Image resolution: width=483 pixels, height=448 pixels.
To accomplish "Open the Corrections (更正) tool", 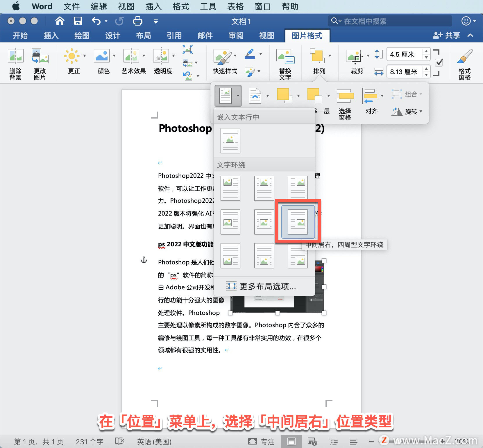I will [x=71, y=56].
